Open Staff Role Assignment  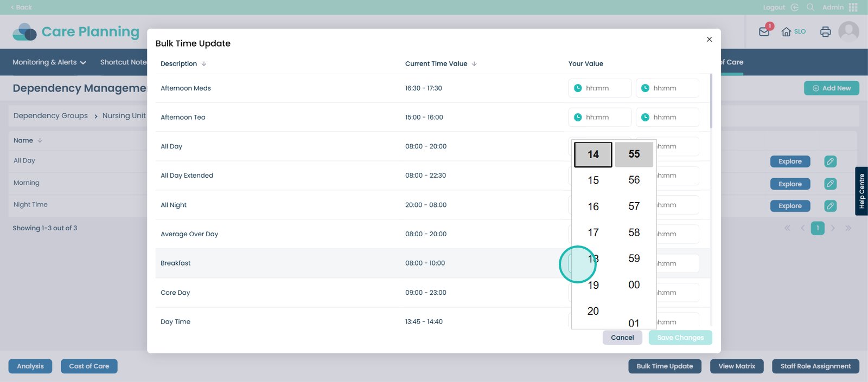tap(815, 366)
